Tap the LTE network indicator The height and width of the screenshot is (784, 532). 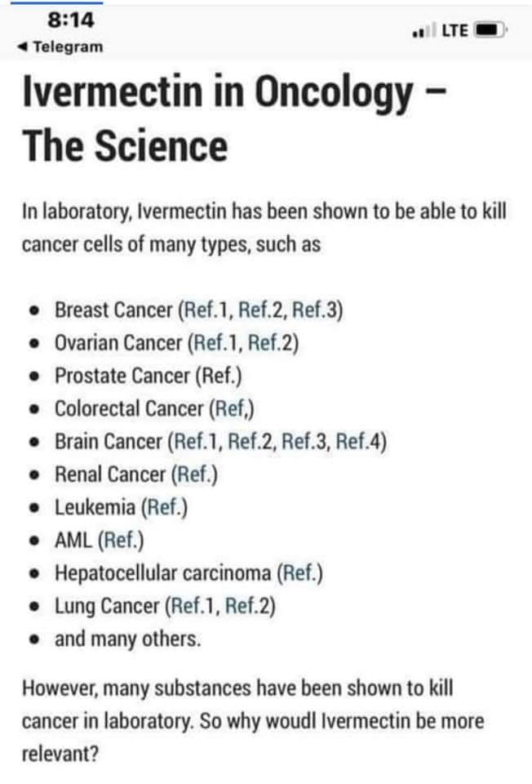(454, 31)
